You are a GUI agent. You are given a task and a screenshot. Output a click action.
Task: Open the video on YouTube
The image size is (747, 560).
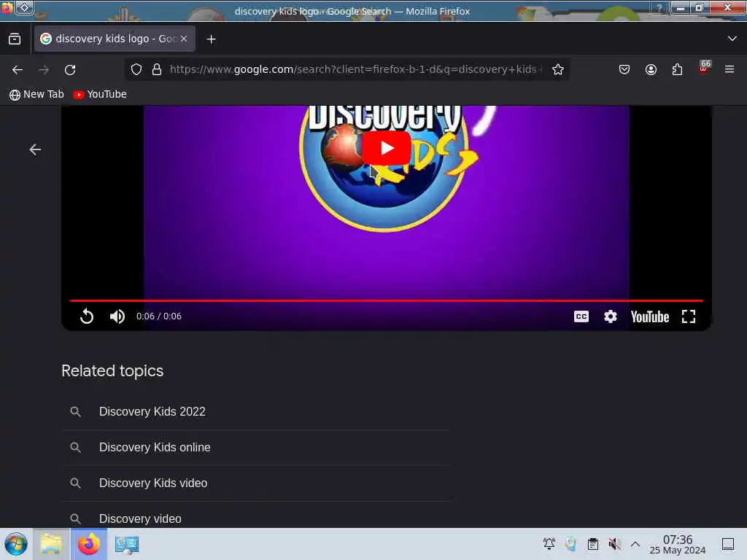pyautogui.click(x=650, y=316)
